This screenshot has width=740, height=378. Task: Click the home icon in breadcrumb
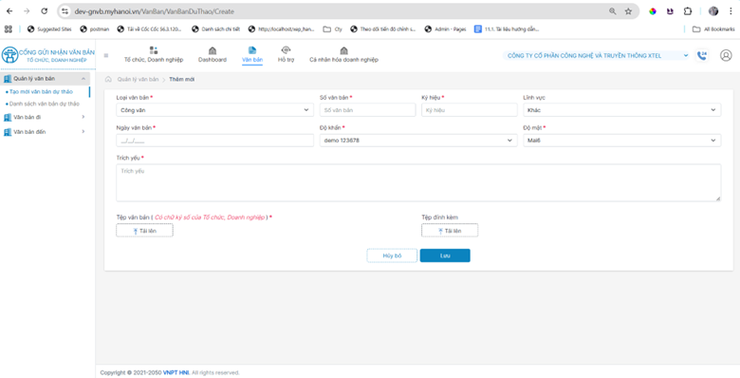click(108, 79)
